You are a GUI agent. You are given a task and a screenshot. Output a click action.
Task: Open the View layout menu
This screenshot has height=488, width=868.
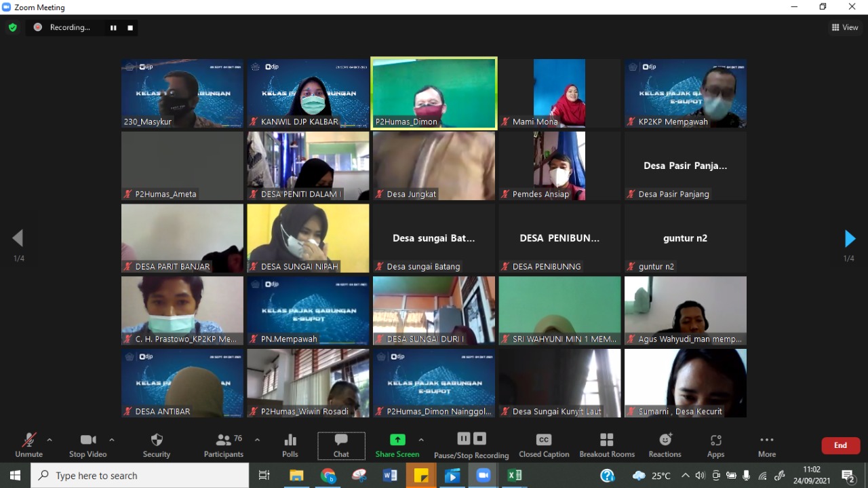coord(845,27)
